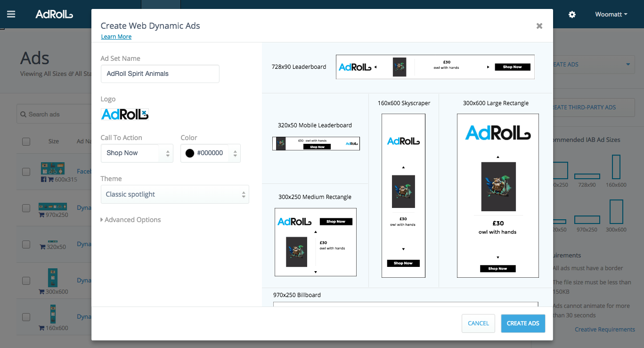
Task: Click the Size column header
Action: coord(54,141)
